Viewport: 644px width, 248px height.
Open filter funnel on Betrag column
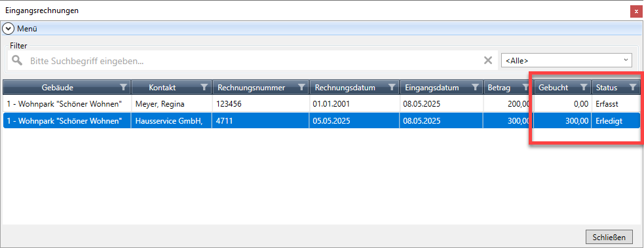[x=525, y=87]
